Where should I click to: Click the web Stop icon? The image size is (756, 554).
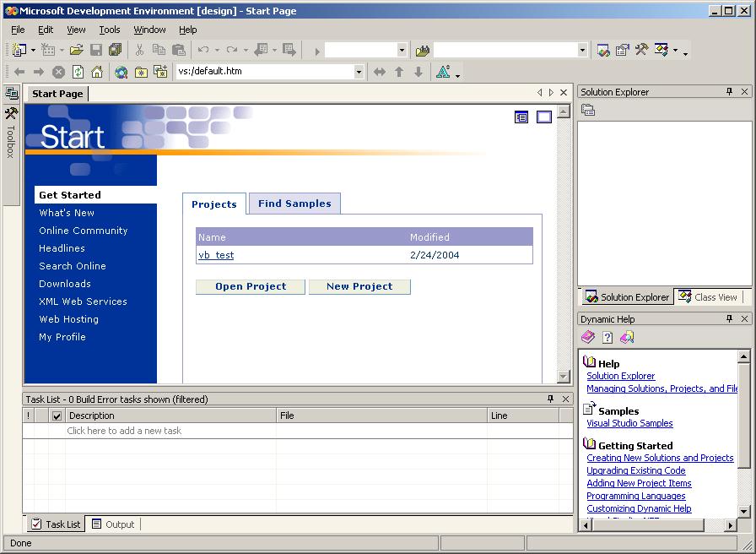click(58, 73)
